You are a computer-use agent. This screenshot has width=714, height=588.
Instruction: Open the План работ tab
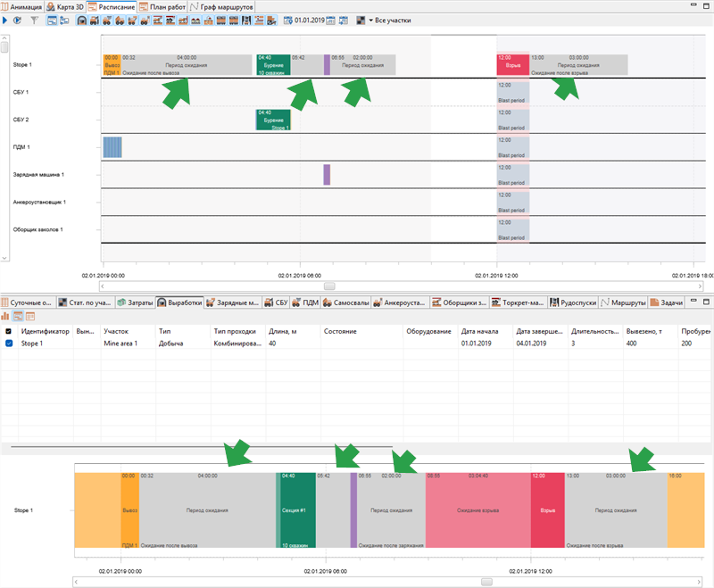(x=162, y=7)
